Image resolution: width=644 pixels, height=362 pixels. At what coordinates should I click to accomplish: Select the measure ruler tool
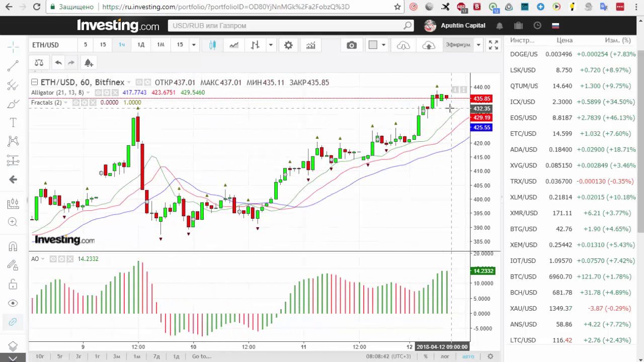tap(13, 204)
